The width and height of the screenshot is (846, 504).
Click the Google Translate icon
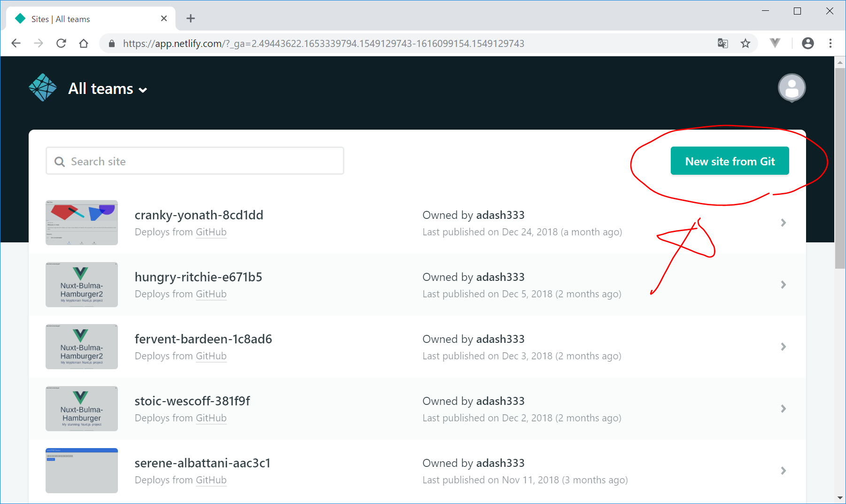(722, 44)
